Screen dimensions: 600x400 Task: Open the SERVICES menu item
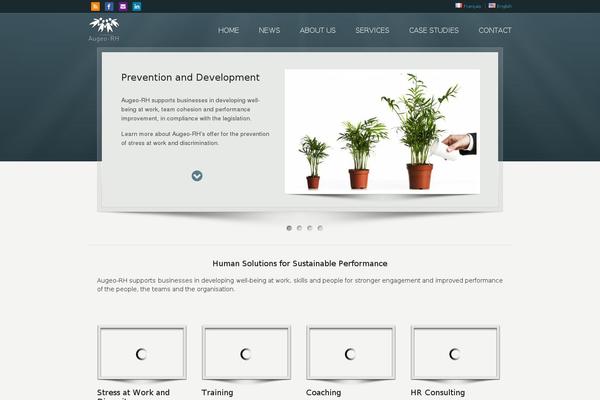click(x=372, y=30)
